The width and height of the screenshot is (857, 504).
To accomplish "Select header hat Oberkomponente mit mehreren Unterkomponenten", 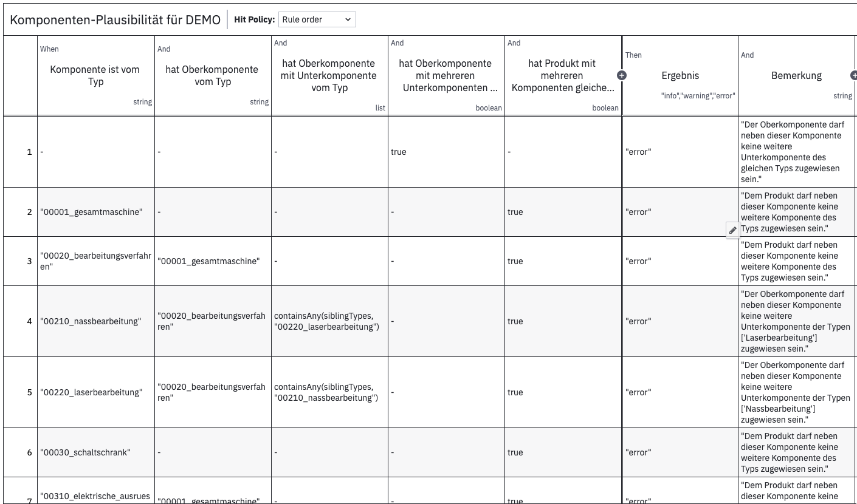I will [x=446, y=75].
